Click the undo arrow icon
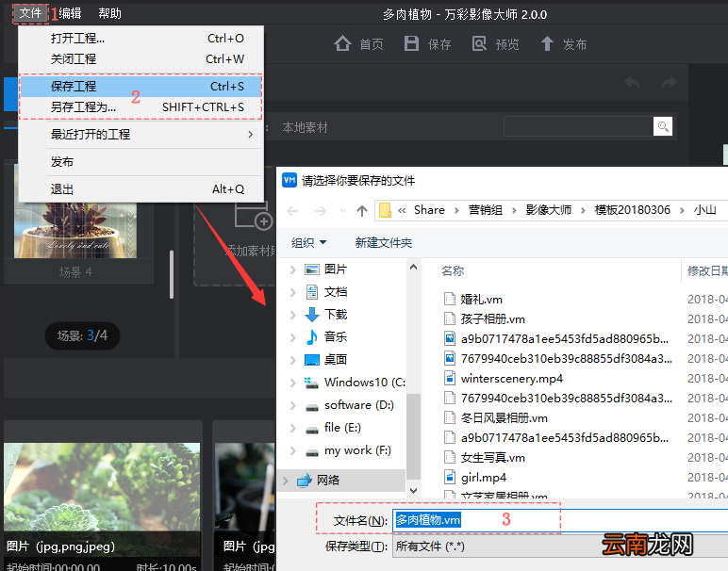This screenshot has height=571, width=728. tap(632, 83)
